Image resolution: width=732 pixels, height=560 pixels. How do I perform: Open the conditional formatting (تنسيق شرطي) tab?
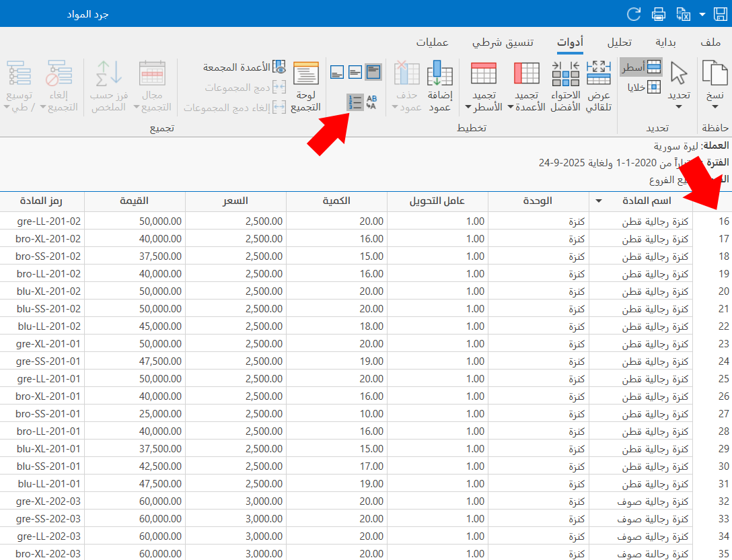click(x=503, y=42)
